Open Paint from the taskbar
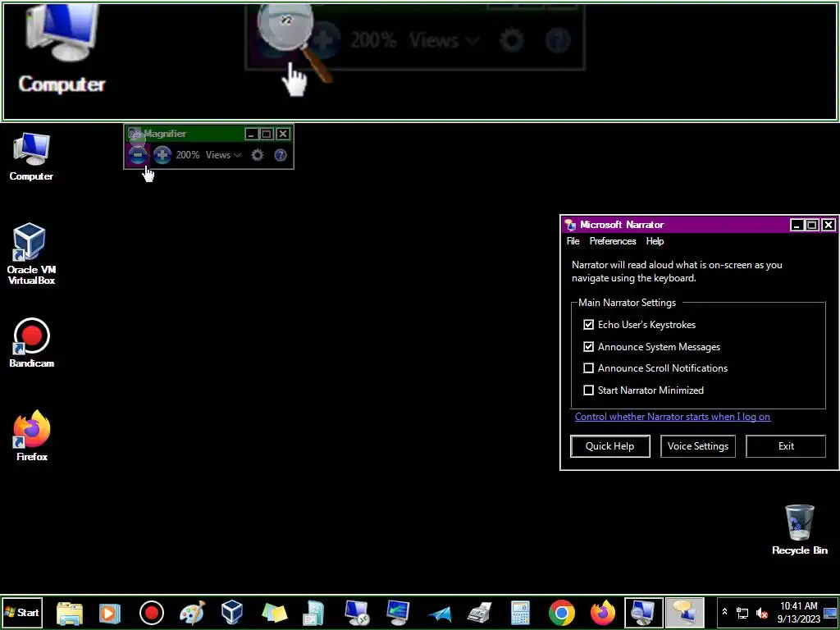Viewport: 840px width, 630px height. click(x=192, y=613)
